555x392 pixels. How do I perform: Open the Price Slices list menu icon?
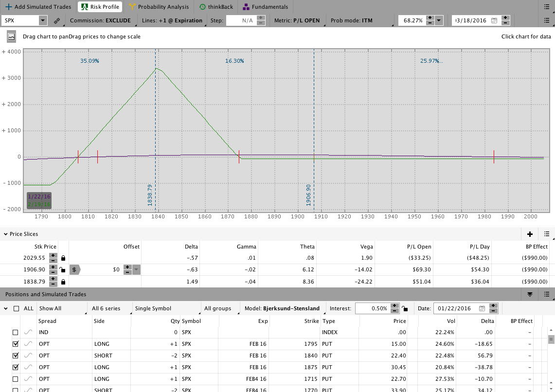(547, 234)
